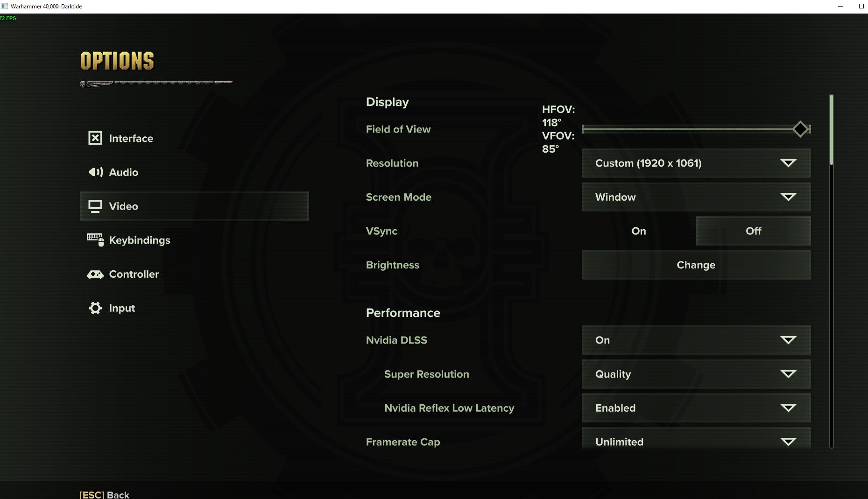Switch to the Audio options category
Viewport: 868px width, 499px height.
(x=194, y=172)
